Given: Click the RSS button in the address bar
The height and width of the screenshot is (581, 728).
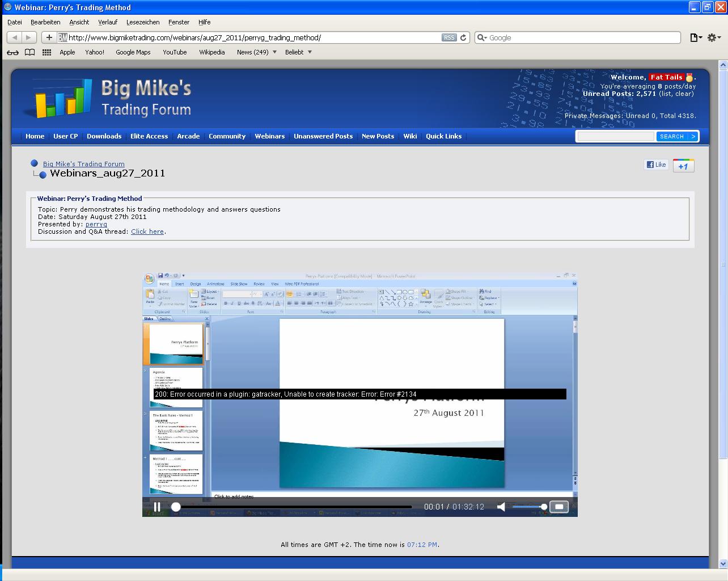Looking at the screenshot, I should (x=449, y=37).
